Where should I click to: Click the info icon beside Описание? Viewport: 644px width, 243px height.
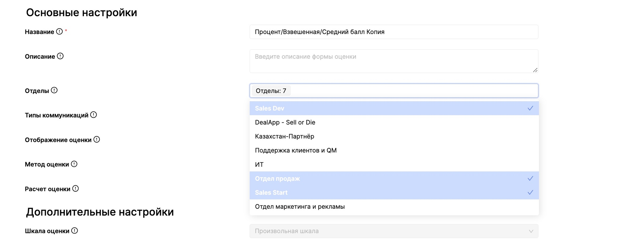pyautogui.click(x=60, y=56)
